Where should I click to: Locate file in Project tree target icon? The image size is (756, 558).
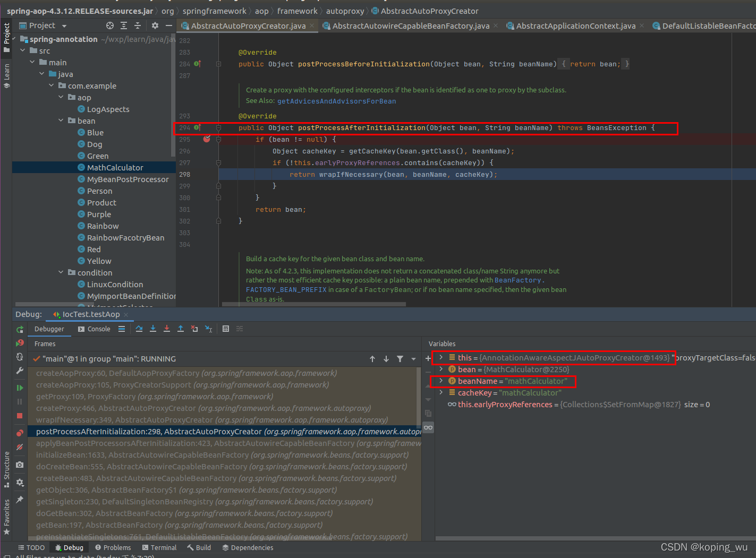click(110, 25)
